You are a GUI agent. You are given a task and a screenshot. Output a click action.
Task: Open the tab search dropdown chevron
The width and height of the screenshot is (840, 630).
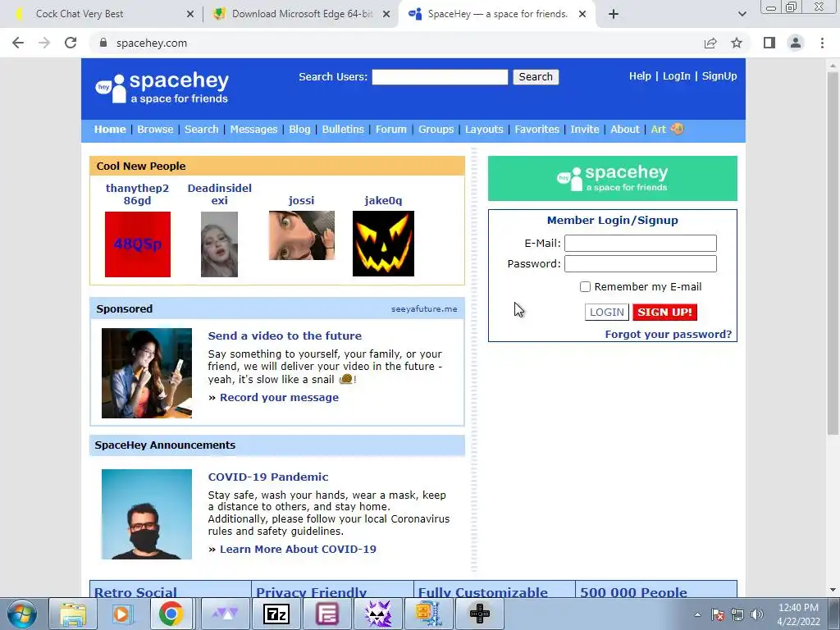click(x=742, y=14)
